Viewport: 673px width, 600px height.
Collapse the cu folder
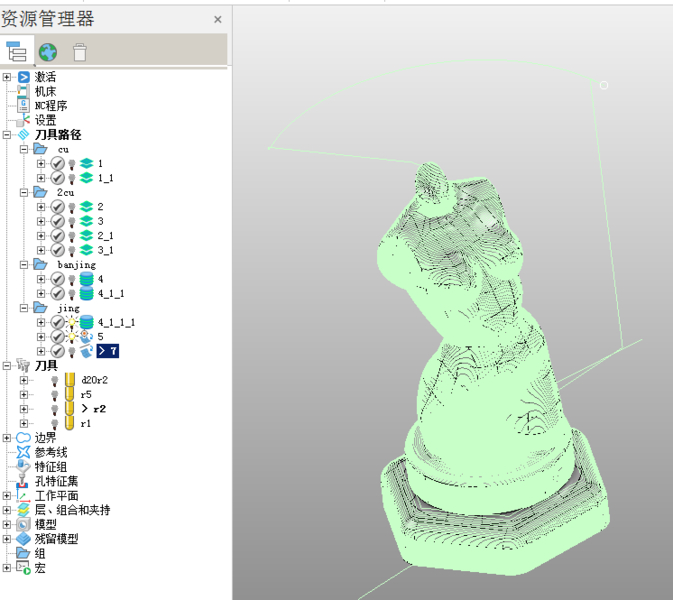coord(24,149)
